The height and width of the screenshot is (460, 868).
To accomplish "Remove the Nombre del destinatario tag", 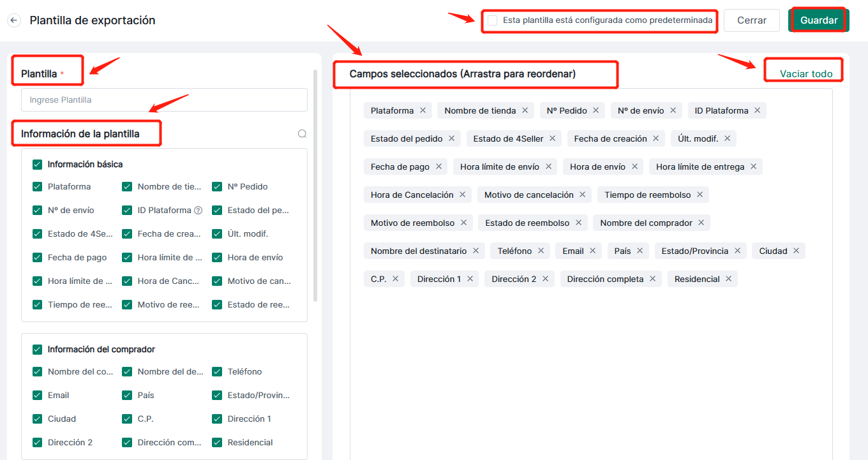I will [x=475, y=251].
